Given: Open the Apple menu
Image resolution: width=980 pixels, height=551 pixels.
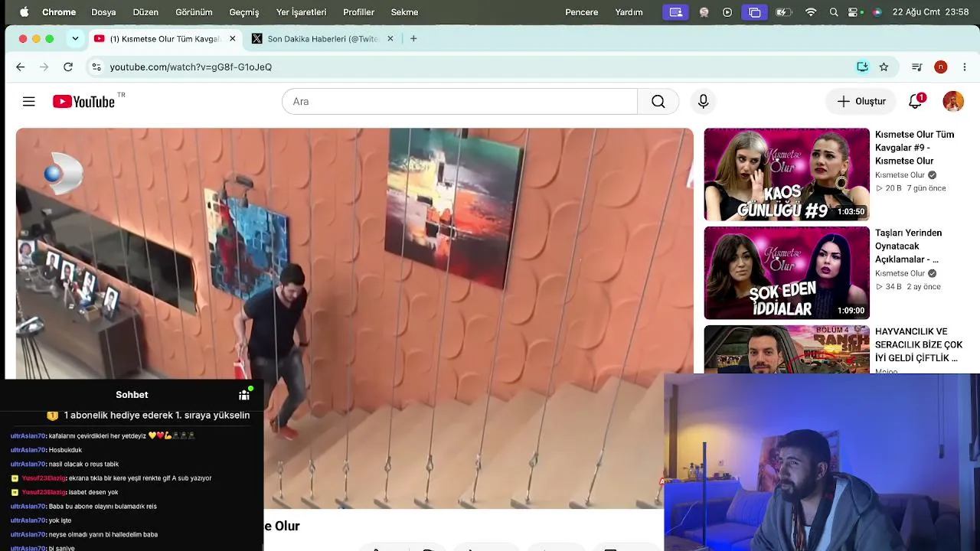Looking at the screenshot, I should click(24, 12).
